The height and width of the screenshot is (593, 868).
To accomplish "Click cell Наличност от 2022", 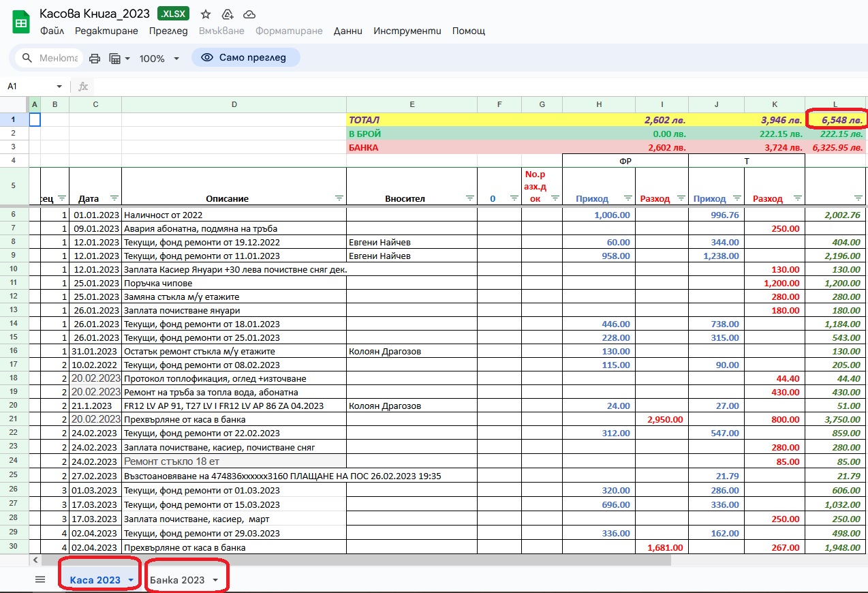I will (x=234, y=215).
